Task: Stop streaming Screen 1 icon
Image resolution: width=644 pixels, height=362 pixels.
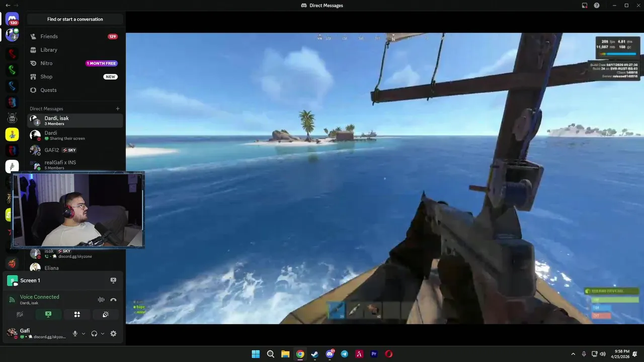Action: click(x=113, y=281)
